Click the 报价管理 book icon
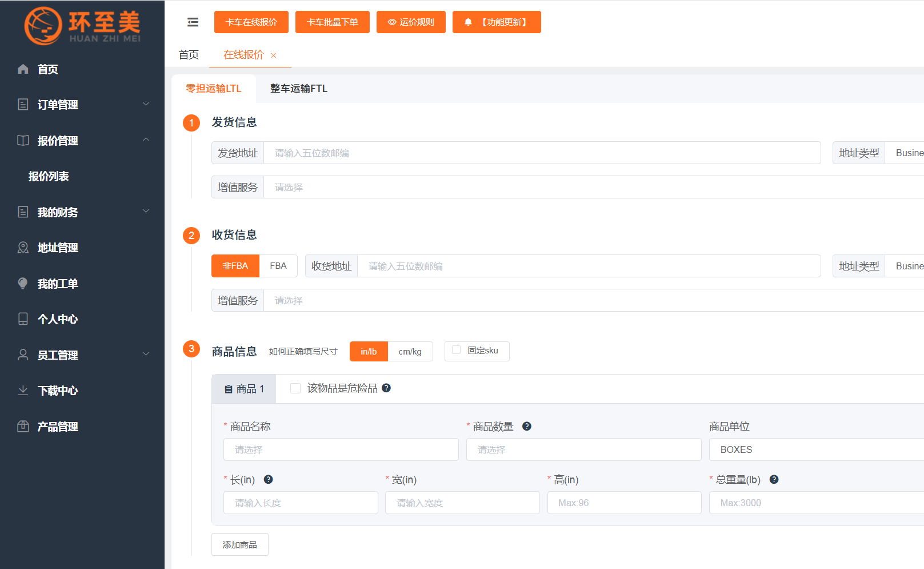924x569 pixels. coord(23,141)
